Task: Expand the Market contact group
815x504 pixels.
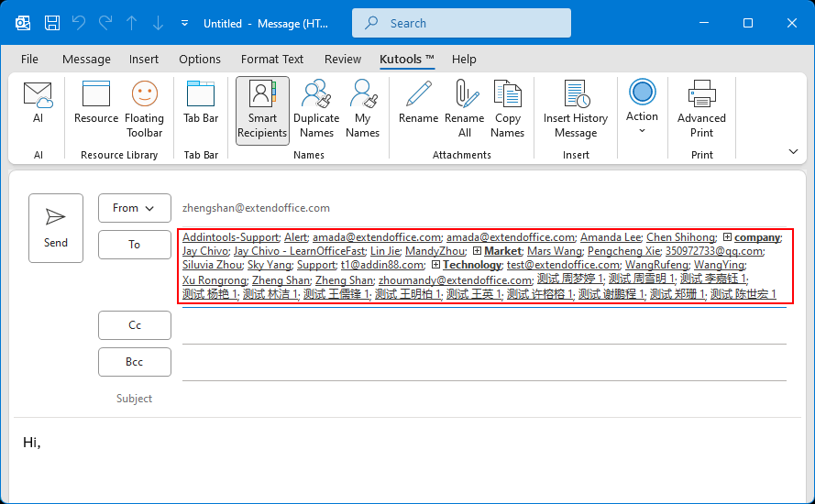Action: coord(477,251)
